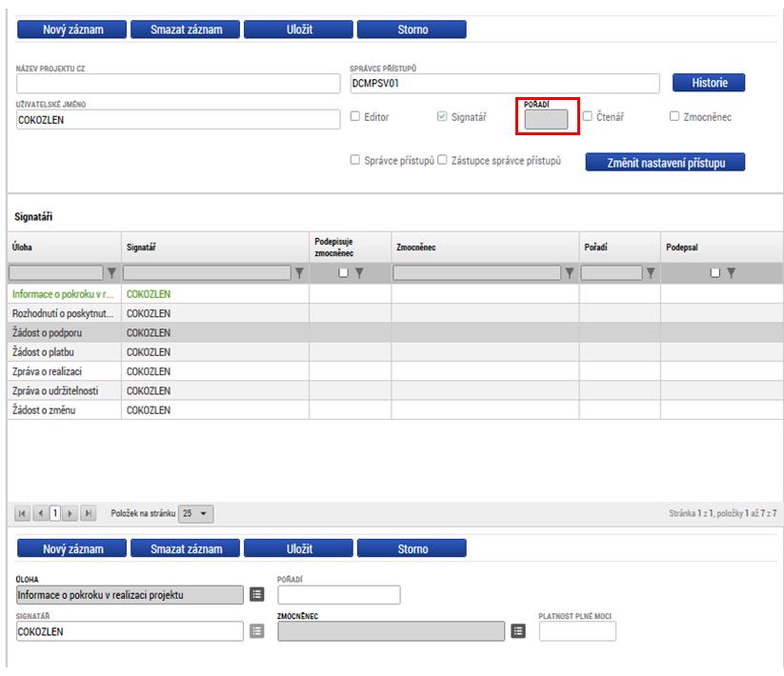This screenshot has height=676, width=784.
Task: Open the filter icon for Podepsal column
Action: [x=731, y=273]
